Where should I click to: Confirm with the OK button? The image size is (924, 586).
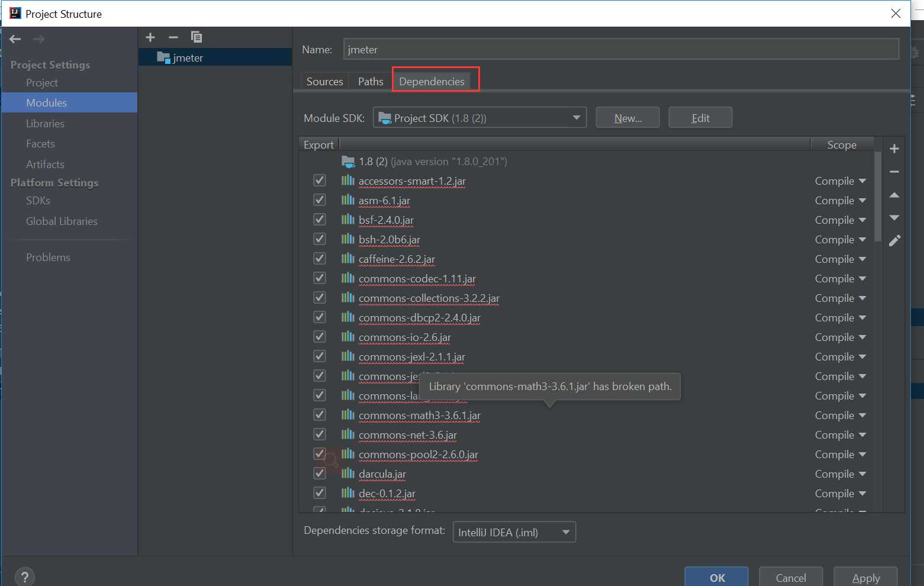(x=717, y=578)
